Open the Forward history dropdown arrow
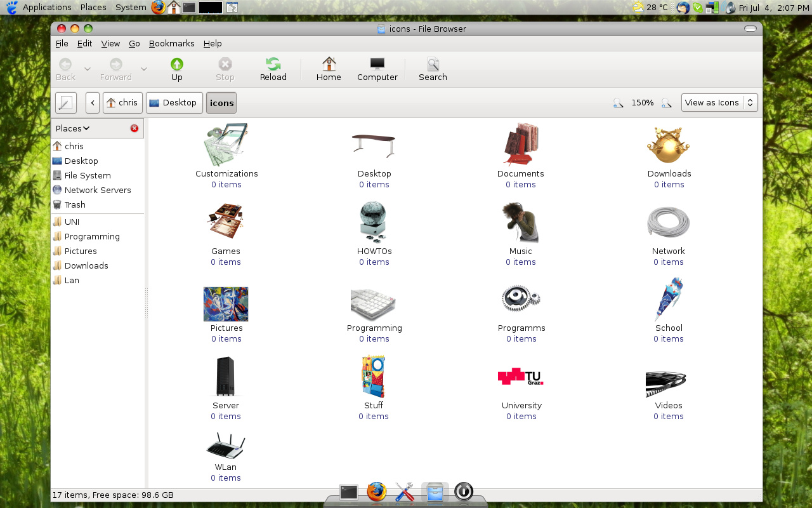The image size is (812, 508). coord(144,69)
